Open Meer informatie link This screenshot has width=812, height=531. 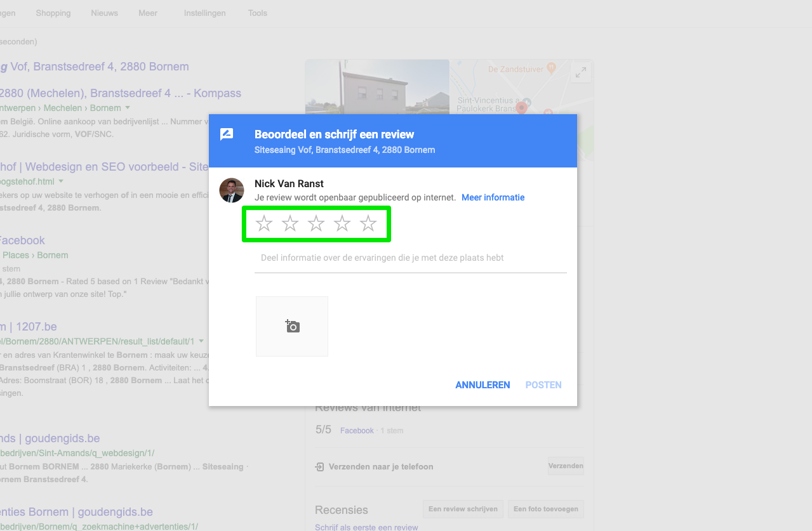pyautogui.click(x=493, y=197)
